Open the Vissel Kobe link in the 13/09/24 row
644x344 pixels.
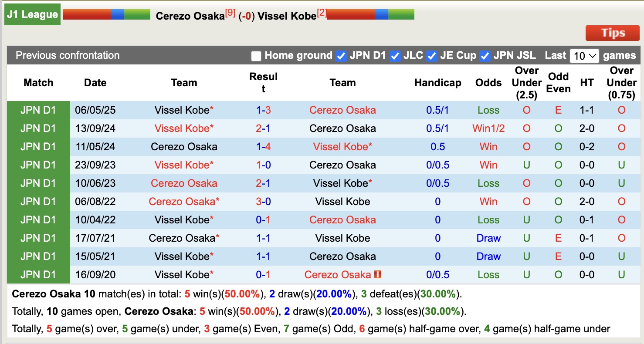(184, 128)
